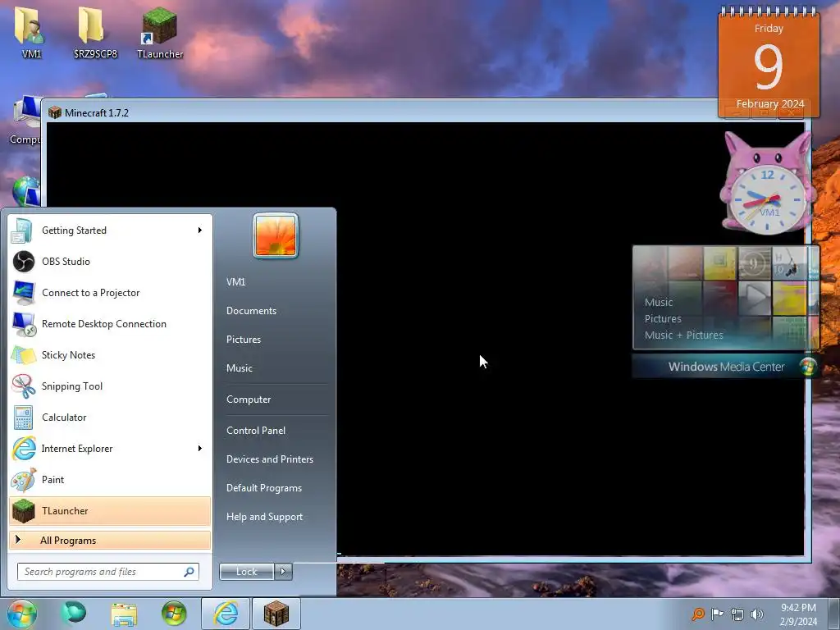
Task: Open Remote Desktop Connection
Action: (110, 323)
